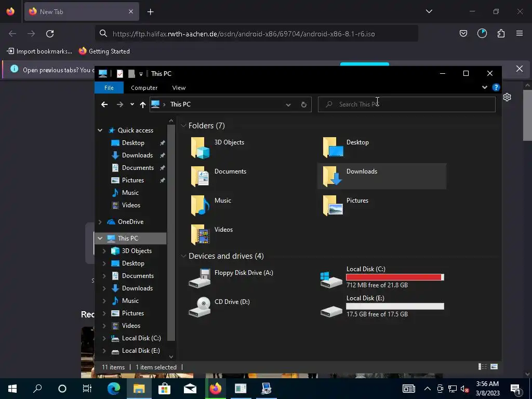Switch to details view in status bar

(x=483, y=366)
